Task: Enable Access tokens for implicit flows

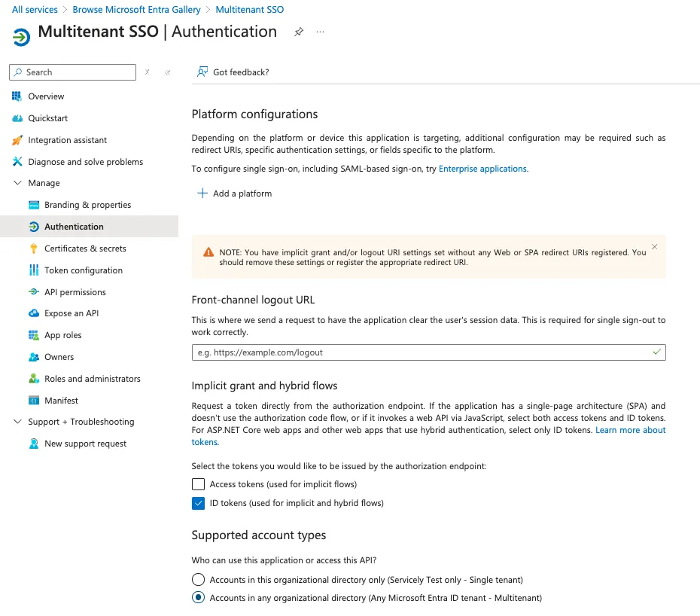Action: 198,484
